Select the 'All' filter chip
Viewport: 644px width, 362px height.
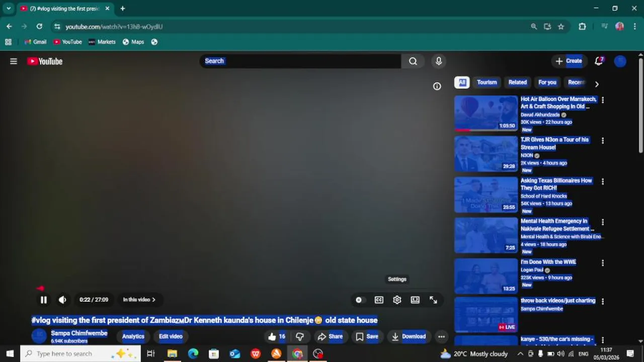tap(462, 82)
